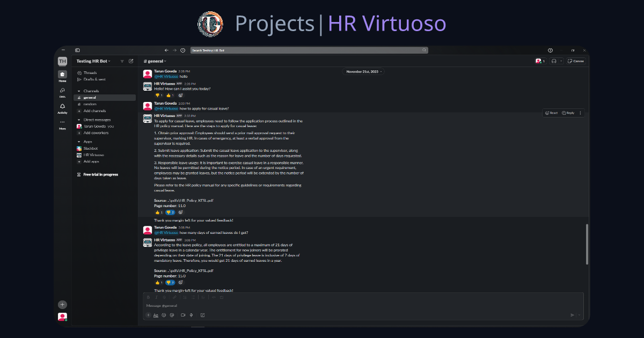Select the emoji picker in the message composer
The height and width of the screenshot is (338, 644).
[x=164, y=315]
